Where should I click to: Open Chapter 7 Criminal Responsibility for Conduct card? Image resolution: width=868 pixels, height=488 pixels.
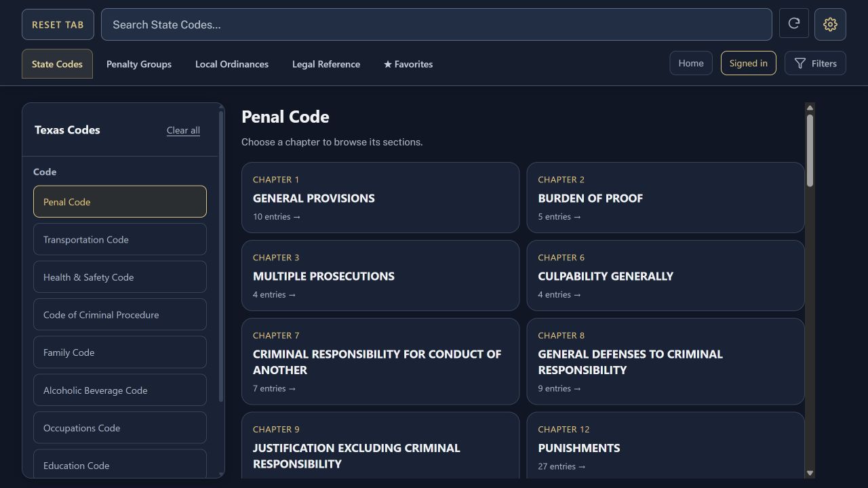tap(380, 361)
